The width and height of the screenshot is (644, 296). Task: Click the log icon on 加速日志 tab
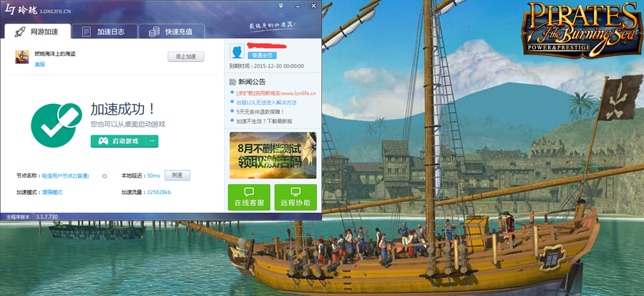point(87,32)
